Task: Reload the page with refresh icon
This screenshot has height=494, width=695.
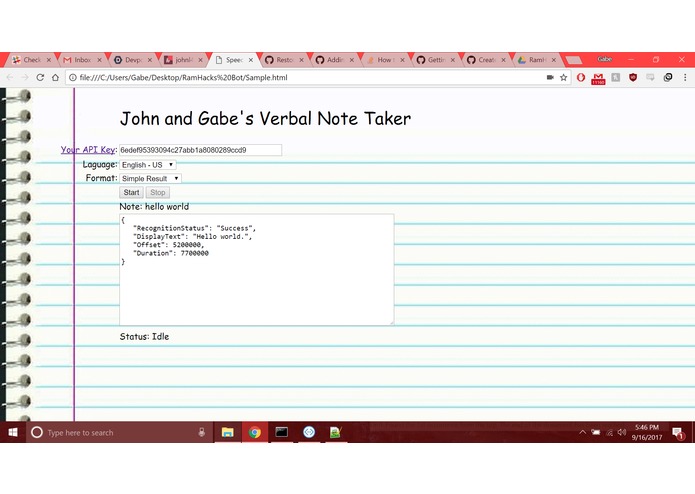Action: tap(40, 78)
